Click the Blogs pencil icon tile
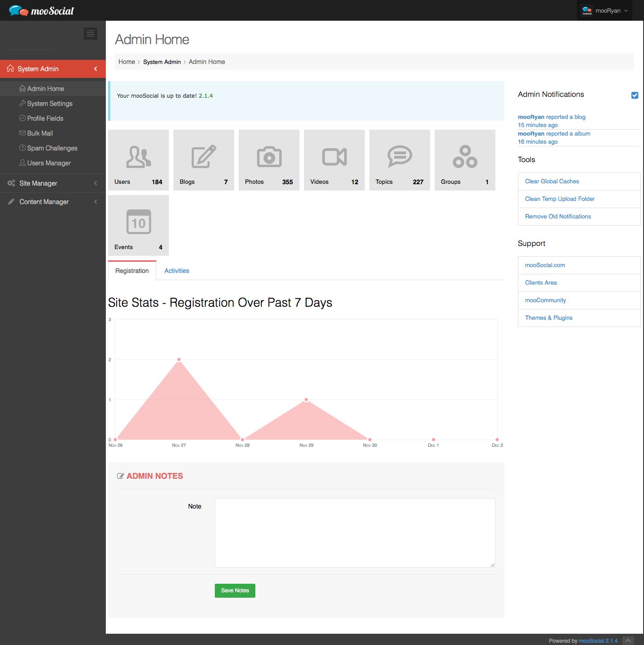644x645 pixels. click(x=204, y=157)
